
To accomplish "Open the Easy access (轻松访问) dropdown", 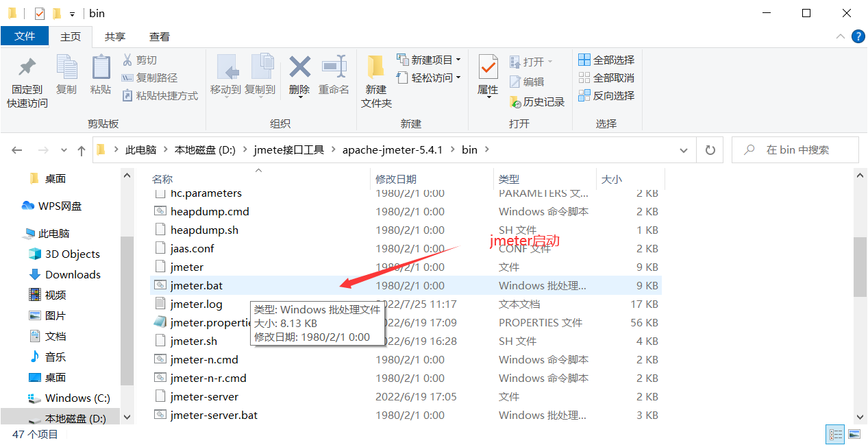I will click(429, 78).
